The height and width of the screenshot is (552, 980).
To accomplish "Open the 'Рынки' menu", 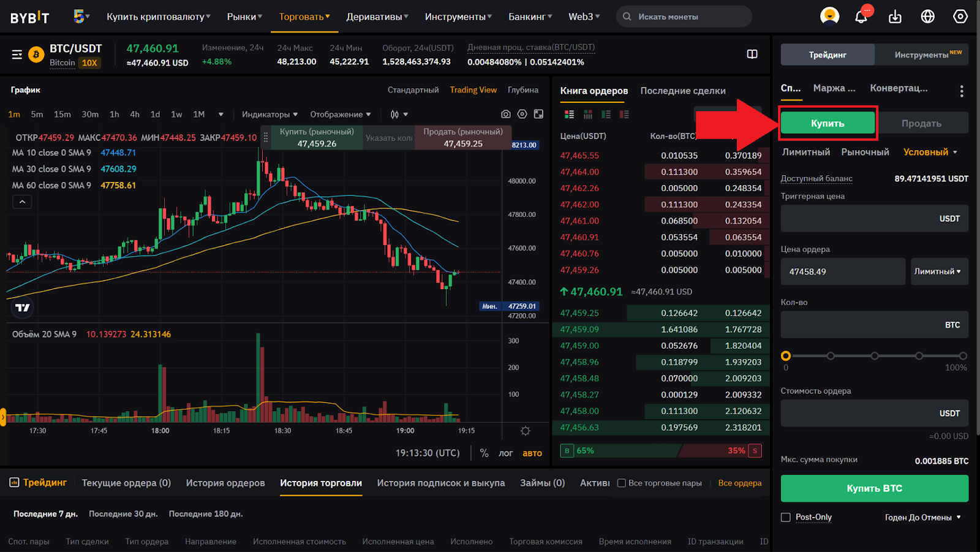I will tap(244, 17).
